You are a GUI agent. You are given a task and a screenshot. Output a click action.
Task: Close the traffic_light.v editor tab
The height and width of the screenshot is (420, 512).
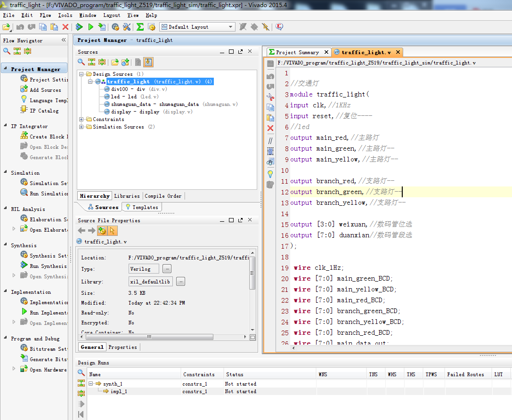pos(398,52)
